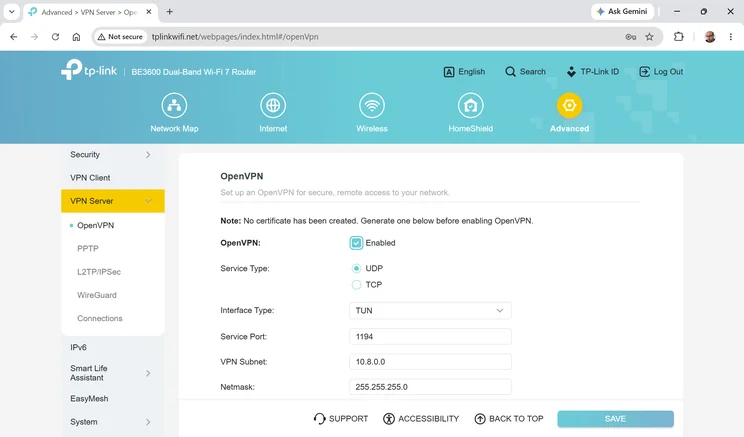Click the browser address bar URL
The height and width of the screenshot is (437, 744).
(235, 37)
